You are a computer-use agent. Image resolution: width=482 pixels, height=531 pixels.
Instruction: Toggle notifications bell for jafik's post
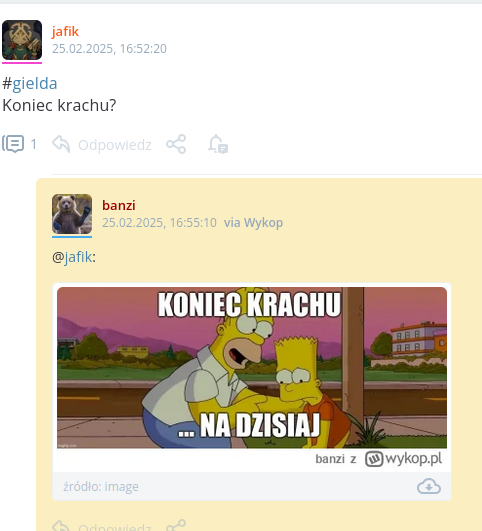tap(218, 144)
